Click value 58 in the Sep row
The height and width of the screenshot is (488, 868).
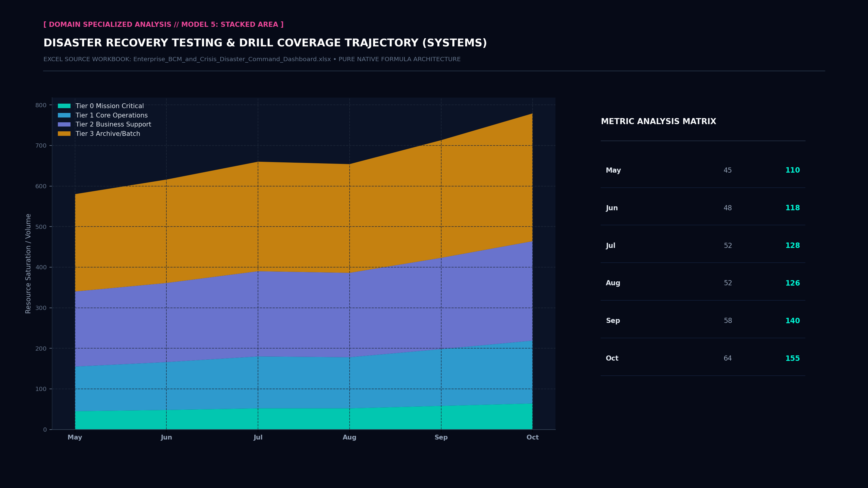728,321
